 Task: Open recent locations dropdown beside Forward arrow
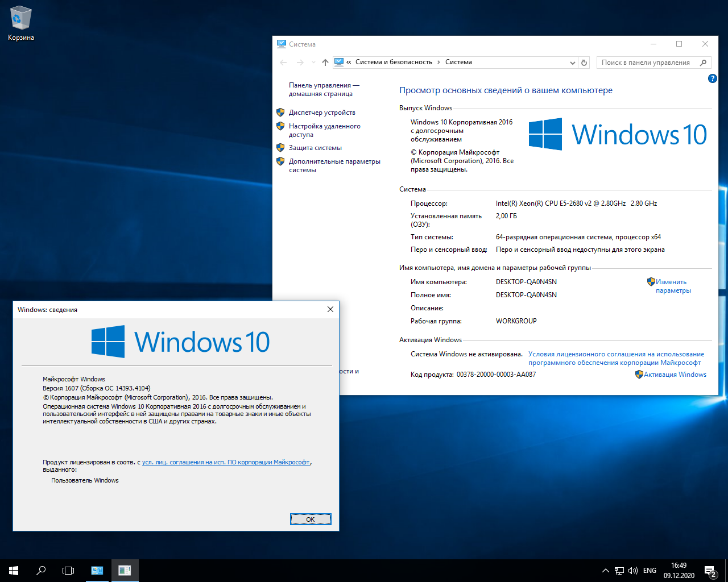click(x=313, y=63)
